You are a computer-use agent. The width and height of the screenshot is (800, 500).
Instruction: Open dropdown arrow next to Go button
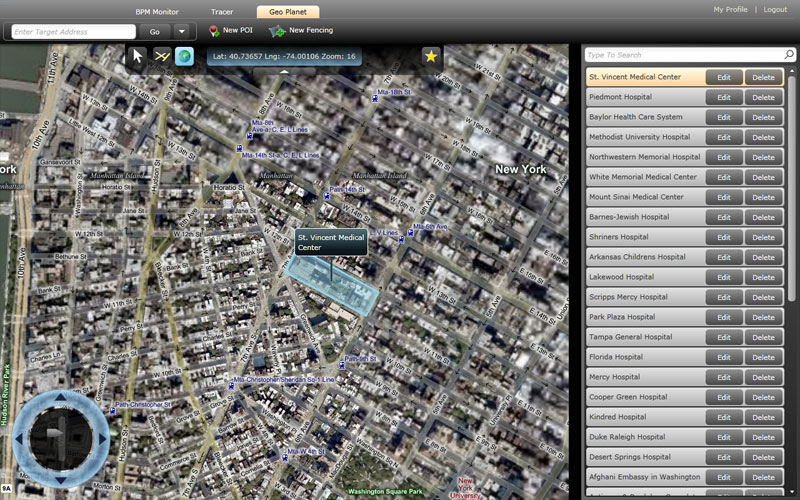[x=182, y=31]
